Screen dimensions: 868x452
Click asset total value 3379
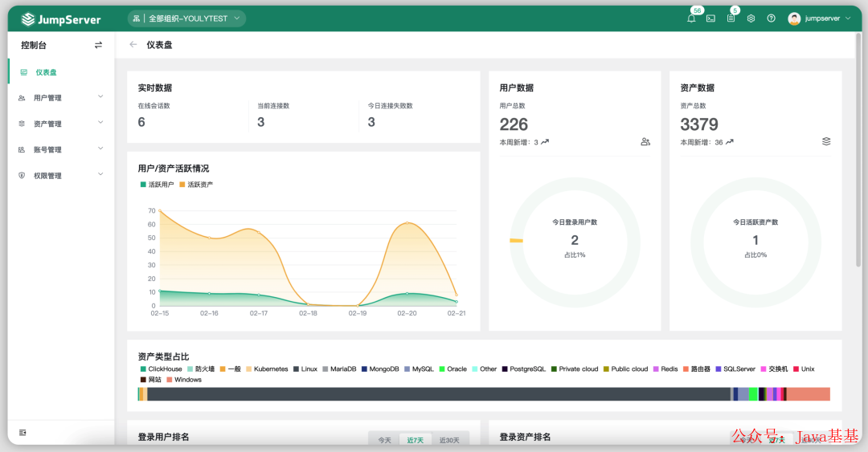[x=699, y=124]
